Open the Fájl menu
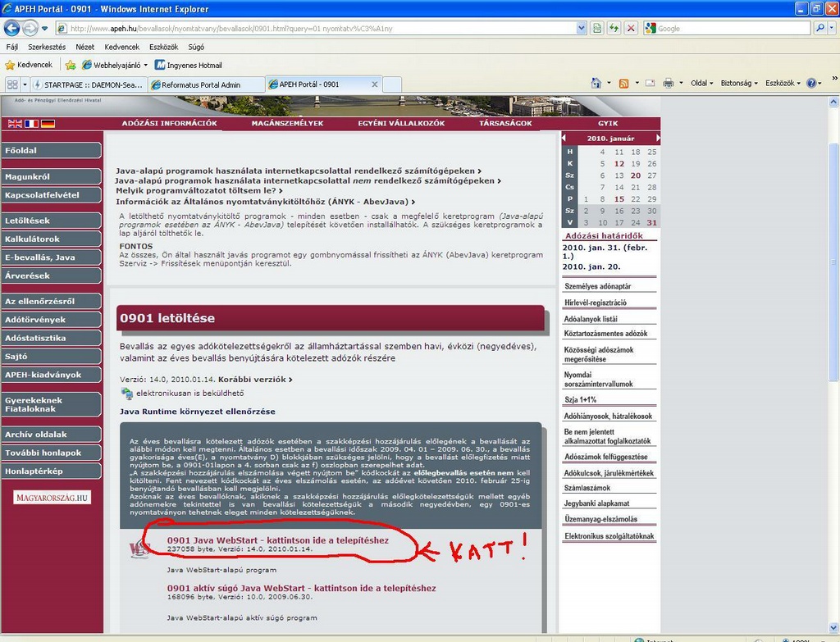 [11, 47]
